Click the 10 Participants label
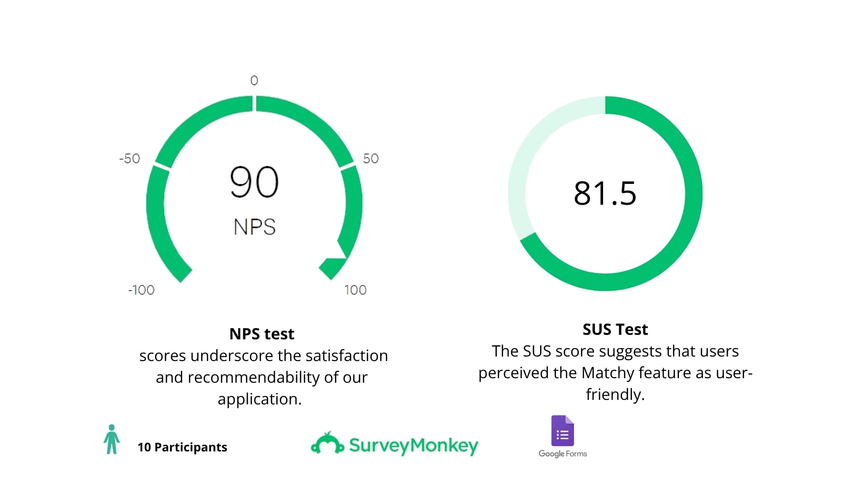Image resolution: width=868 pixels, height=488 pixels. pyautogui.click(x=182, y=447)
